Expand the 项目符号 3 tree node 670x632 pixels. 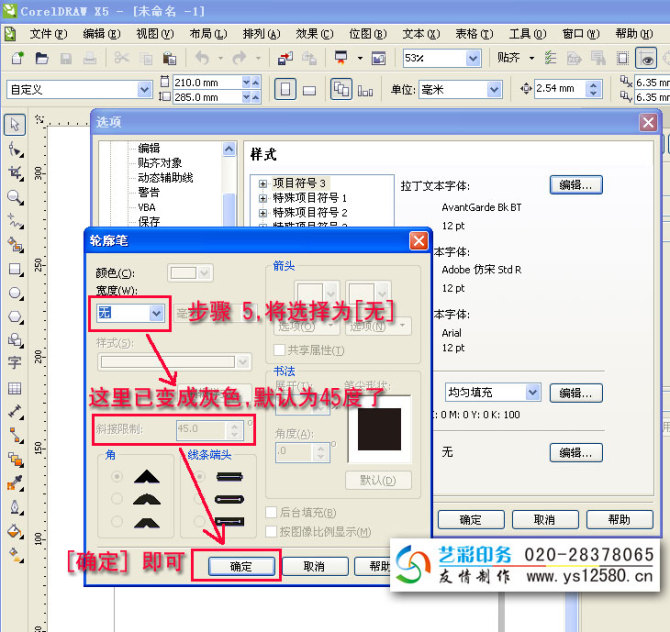coord(263,183)
